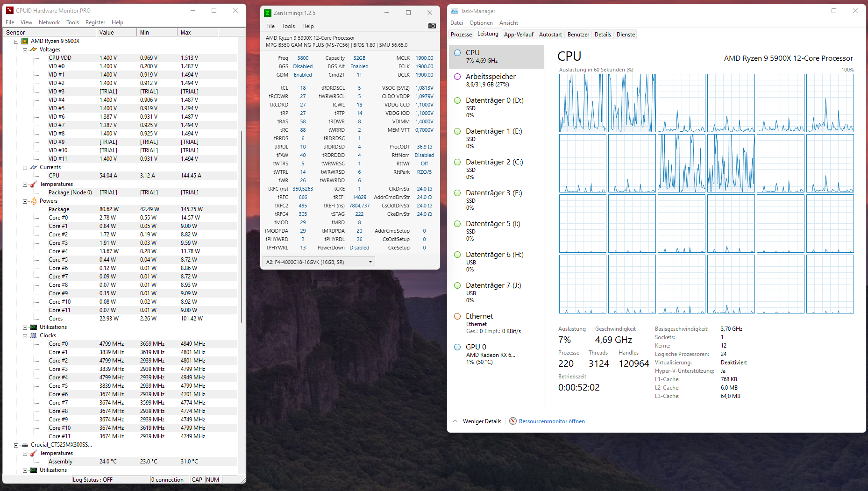Select the Datenträger 2 (C:) circle icon
The height and width of the screenshot is (491, 868).
458,162
